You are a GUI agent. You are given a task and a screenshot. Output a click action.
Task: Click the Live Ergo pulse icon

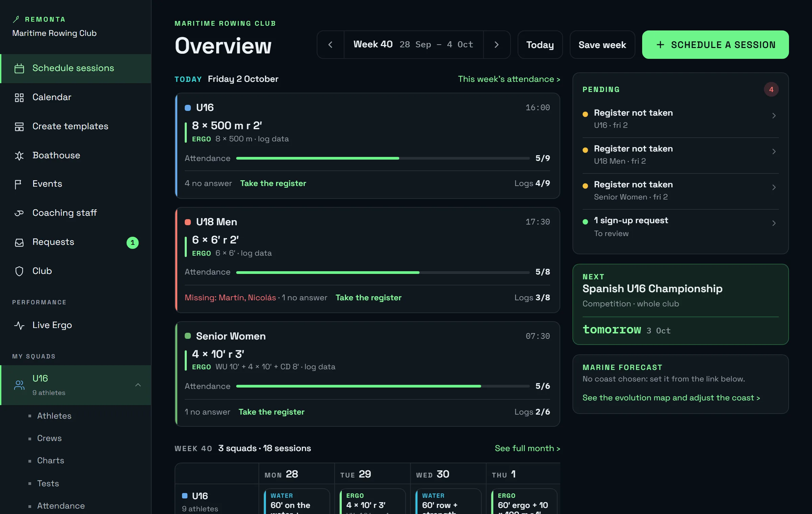tap(19, 325)
